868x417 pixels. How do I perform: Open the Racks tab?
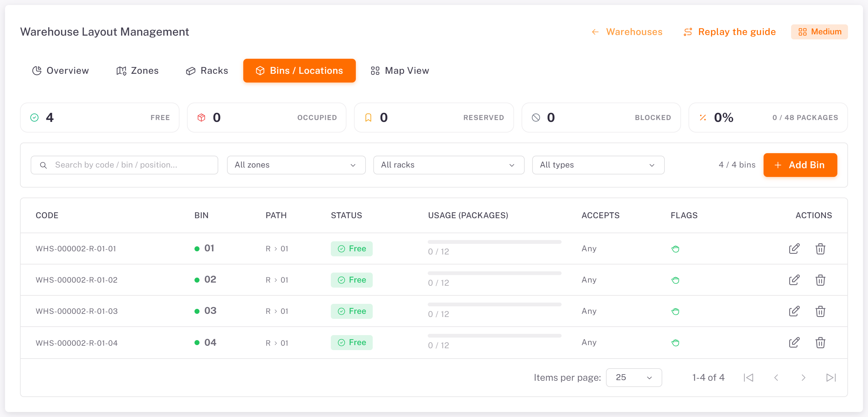coord(207,71)
